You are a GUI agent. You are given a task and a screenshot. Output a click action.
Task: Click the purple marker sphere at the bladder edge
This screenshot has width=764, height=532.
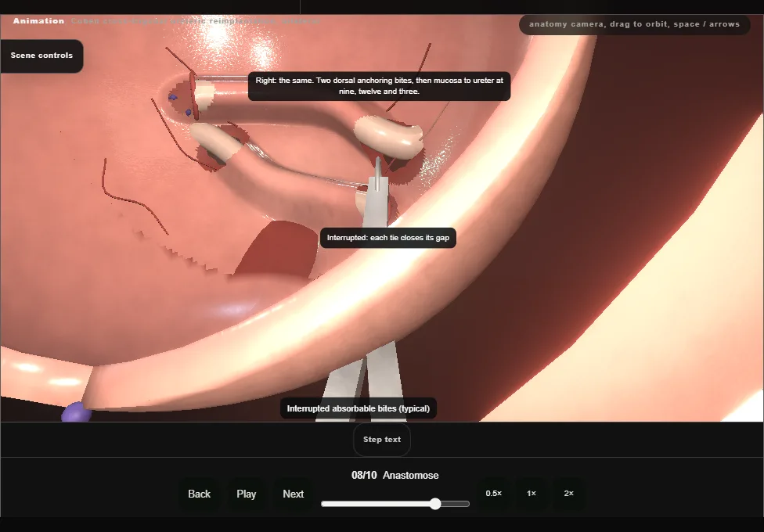point(76,412)
